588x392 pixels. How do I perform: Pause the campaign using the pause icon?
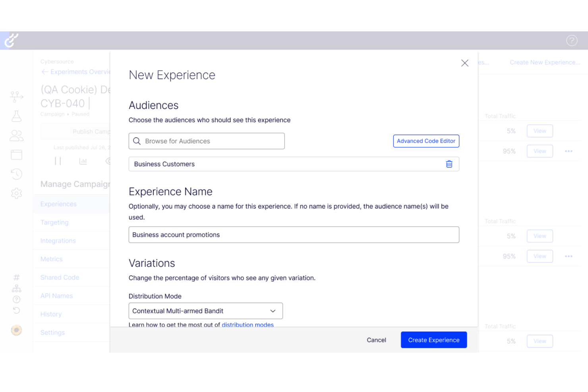(58, 161)
